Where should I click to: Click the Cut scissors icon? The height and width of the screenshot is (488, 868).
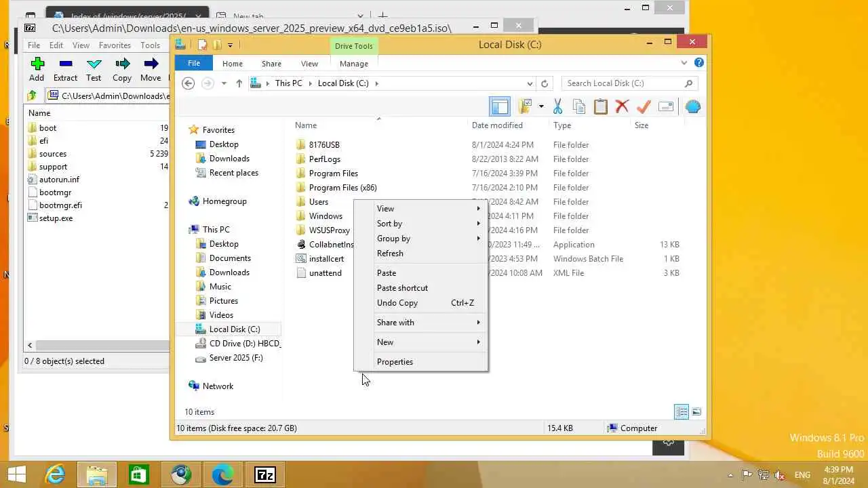click(558, 106)
